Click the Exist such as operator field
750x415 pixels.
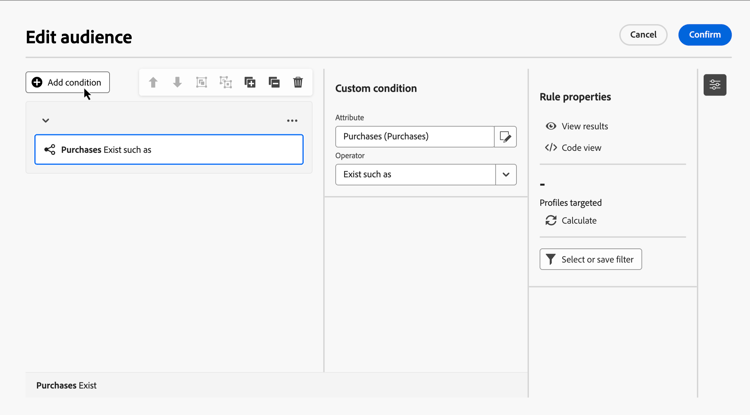[x=415, y=175]
